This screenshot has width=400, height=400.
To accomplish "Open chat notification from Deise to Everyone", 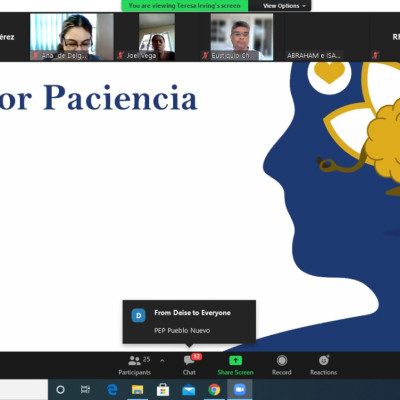I will pyautogui.click(x=189, y=322).
